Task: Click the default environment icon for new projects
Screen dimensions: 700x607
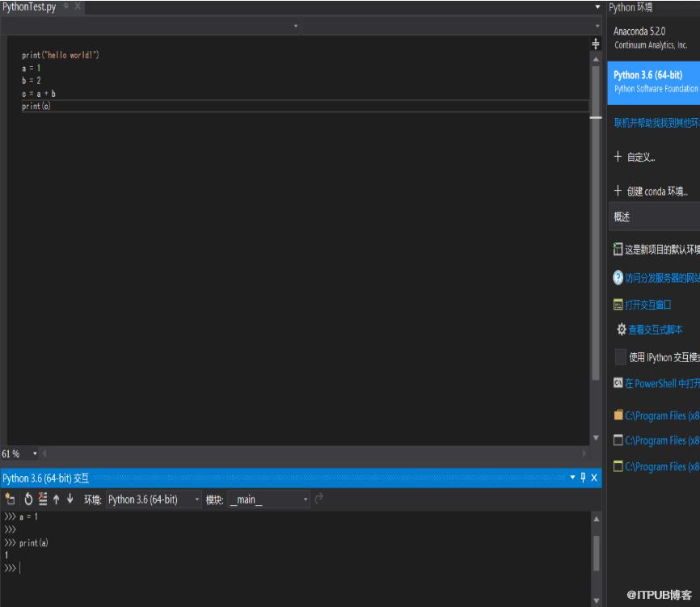Action: [x=618, y=249]
